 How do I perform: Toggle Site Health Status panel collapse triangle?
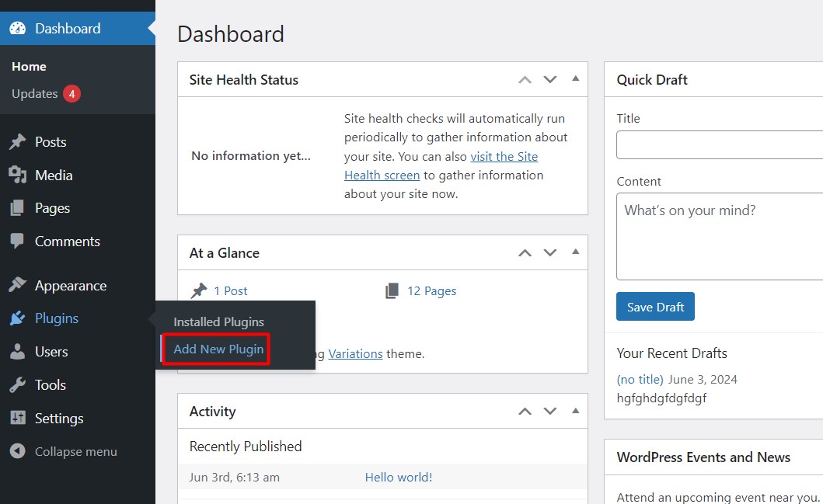point(575,78)
